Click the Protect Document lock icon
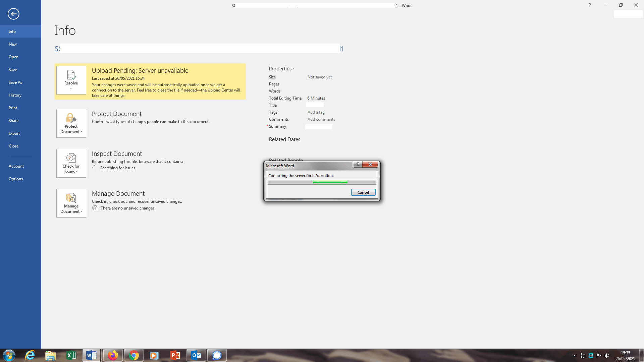 [x=71, y=118]
